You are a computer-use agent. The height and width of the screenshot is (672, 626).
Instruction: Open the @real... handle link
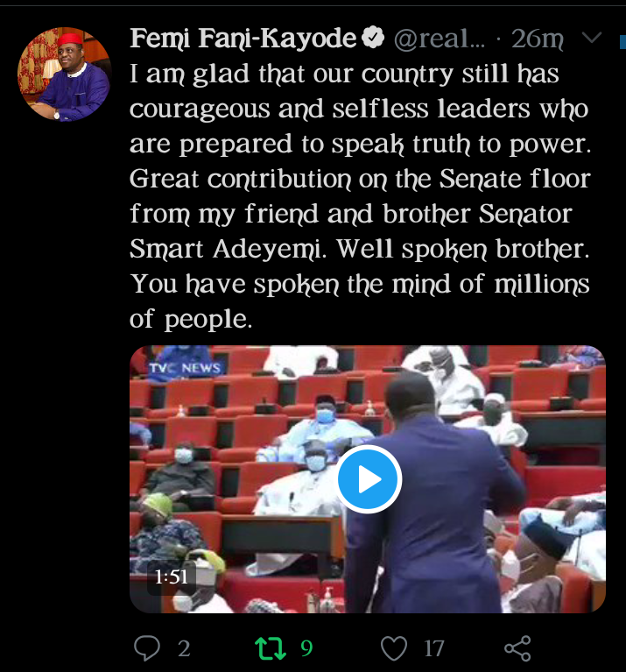point(440,39)
